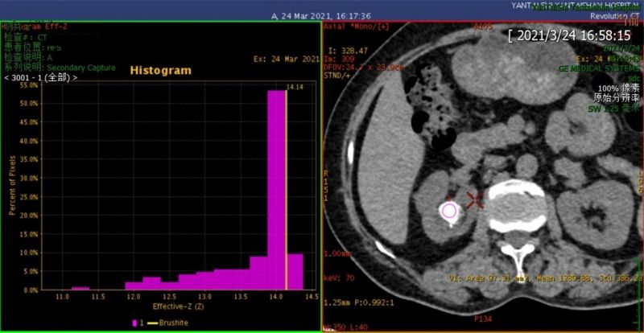644x333 pixels.
Task: Go to next series using right angle bracket
Action: tap(76, 78)
